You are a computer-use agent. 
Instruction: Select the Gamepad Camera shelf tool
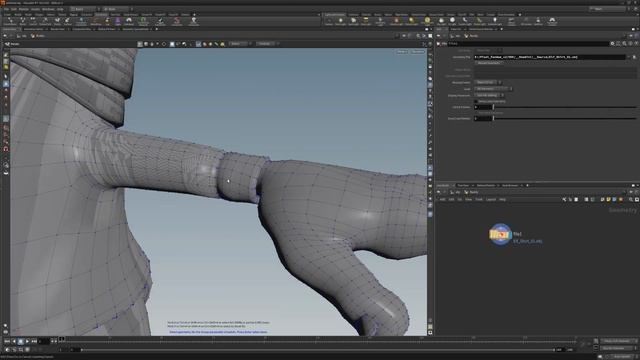click(552, 21)
